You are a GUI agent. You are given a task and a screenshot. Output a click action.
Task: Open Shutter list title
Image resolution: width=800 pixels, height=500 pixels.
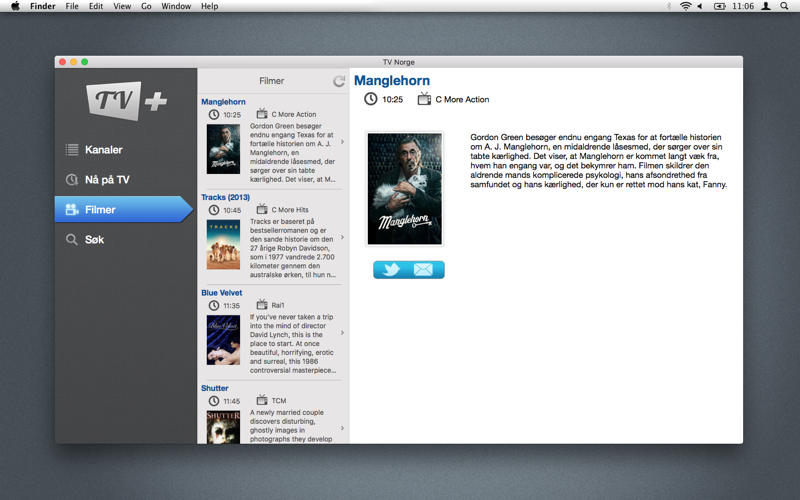click(215, 388)
